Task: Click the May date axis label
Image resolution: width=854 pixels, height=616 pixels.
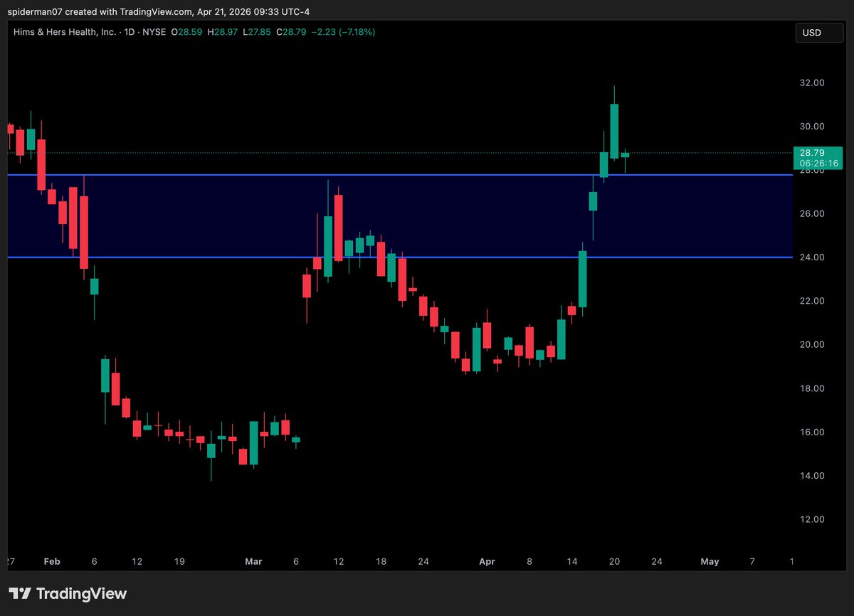Action: click(710, 561)
